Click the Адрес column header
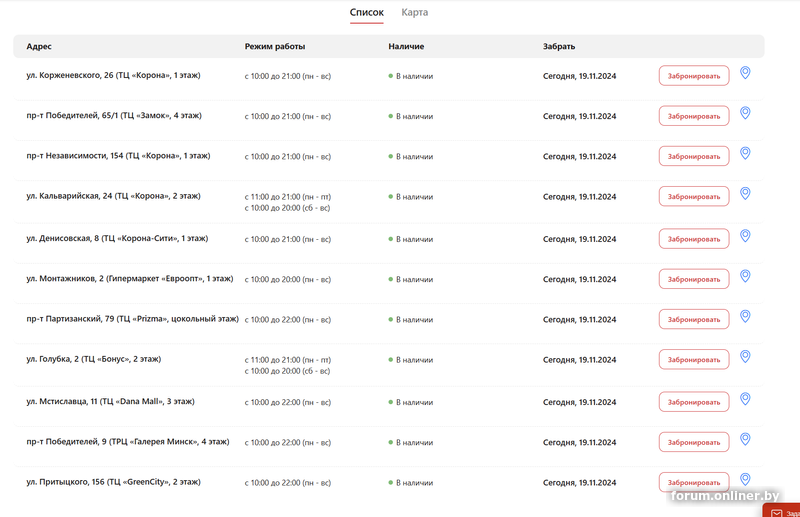The width and height of the screenshot is (800, 517). (39, 46)
